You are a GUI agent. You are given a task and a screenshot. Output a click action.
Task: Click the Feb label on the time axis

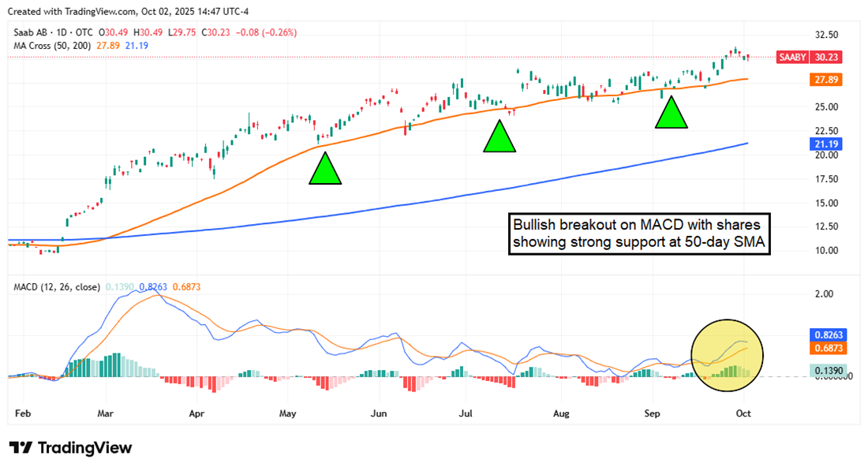[23, 413]
